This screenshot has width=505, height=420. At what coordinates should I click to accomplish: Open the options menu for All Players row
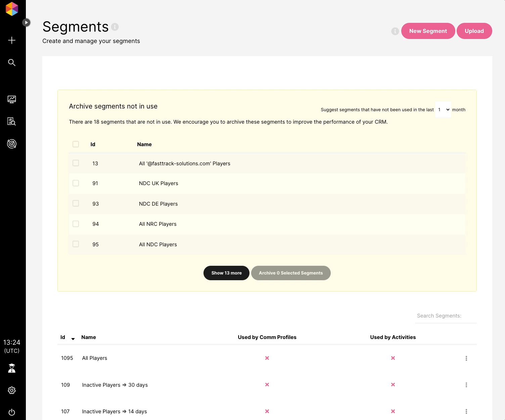coord(466,358)
